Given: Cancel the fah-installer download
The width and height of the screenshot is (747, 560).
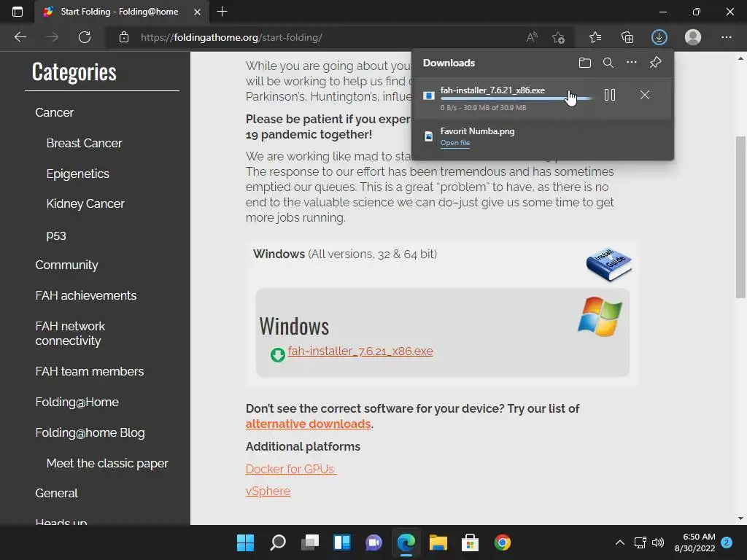Looking at the screenshot, I should tap(645, 95).
